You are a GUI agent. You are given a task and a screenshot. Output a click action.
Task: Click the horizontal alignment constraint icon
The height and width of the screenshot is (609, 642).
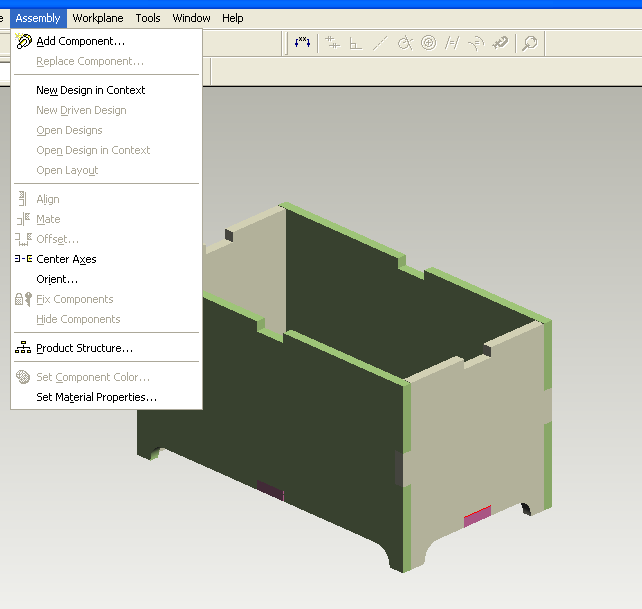click(332, 43)
